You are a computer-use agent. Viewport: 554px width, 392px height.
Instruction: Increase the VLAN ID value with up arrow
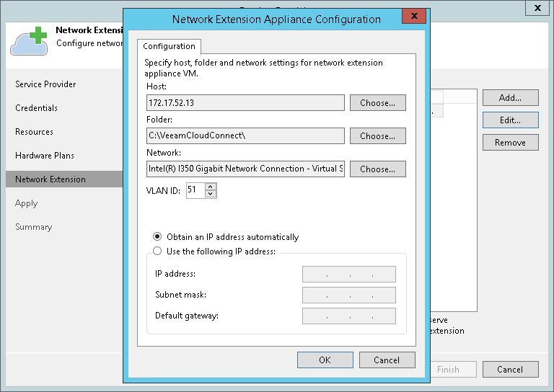point(211,187)
